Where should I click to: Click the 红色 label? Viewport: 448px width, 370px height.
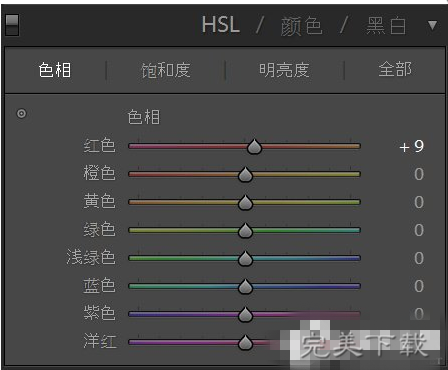[x=99, y=146]
